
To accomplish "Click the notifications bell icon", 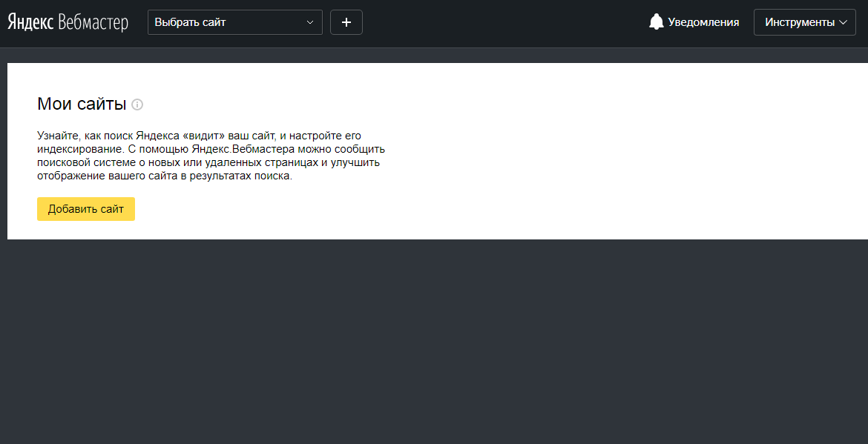I will pyautogui.click(x=656, y=22).
